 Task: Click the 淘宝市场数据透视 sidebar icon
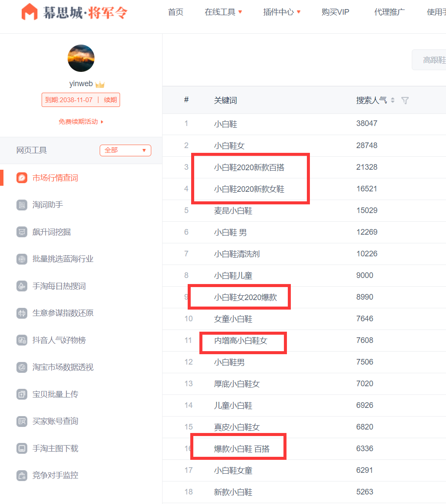coord(22,367)
